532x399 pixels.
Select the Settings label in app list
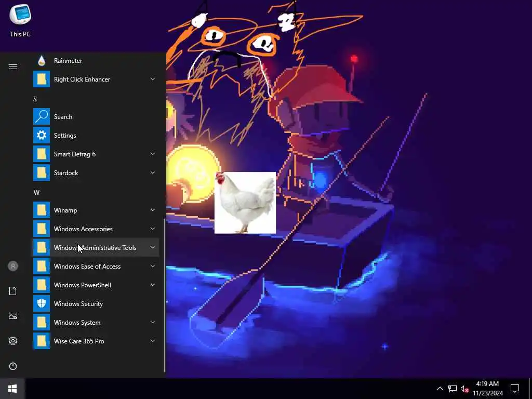click(x=65, y=136)
